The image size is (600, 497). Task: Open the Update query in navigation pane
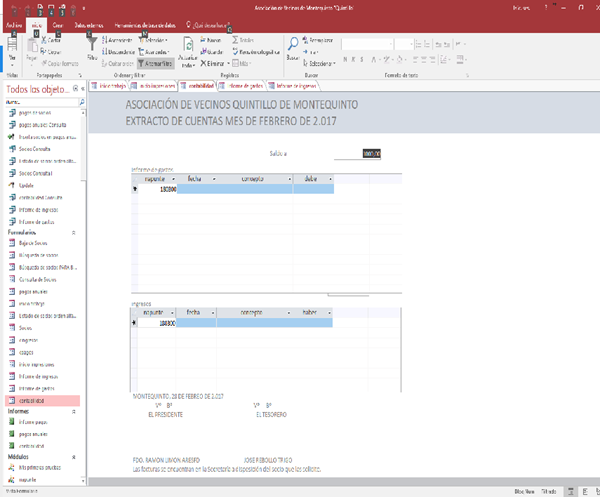[26, 185]
